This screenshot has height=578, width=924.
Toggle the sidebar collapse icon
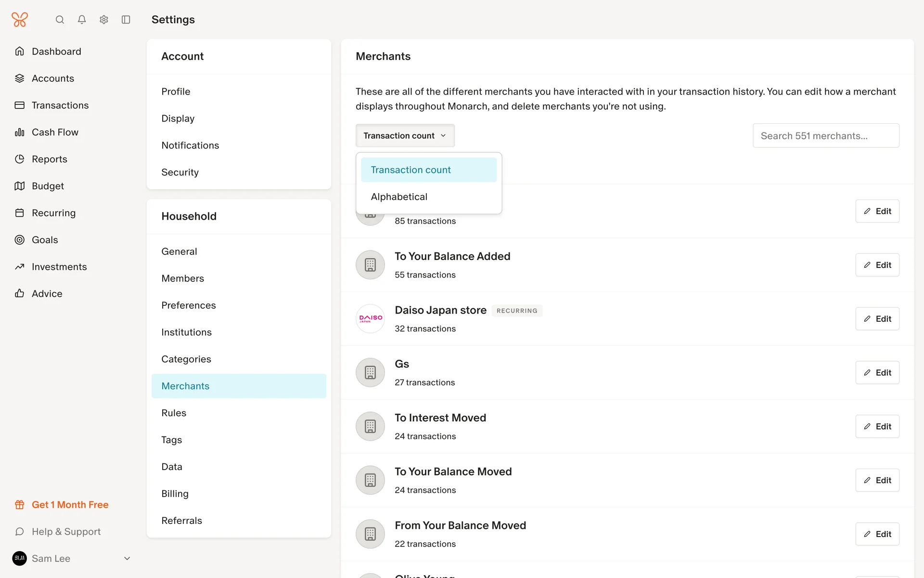click(x=126, y=20)
